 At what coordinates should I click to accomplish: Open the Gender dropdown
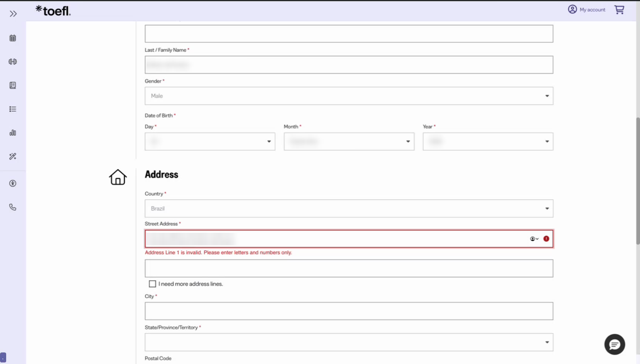[349, 96]
